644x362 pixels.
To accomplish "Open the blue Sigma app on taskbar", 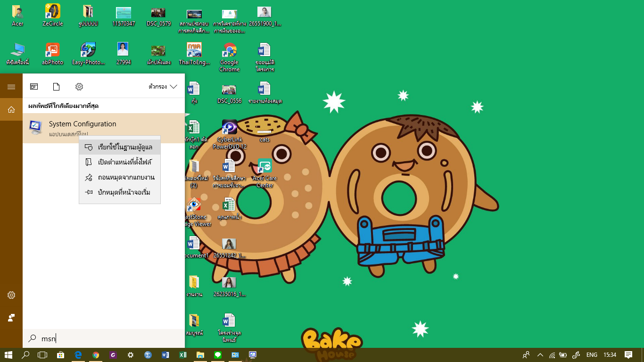I will pyautogui.click(x=148, y=354).
